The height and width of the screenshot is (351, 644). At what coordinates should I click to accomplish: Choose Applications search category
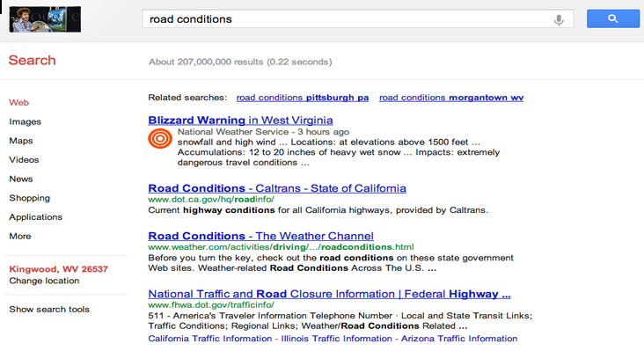(36, 217)
